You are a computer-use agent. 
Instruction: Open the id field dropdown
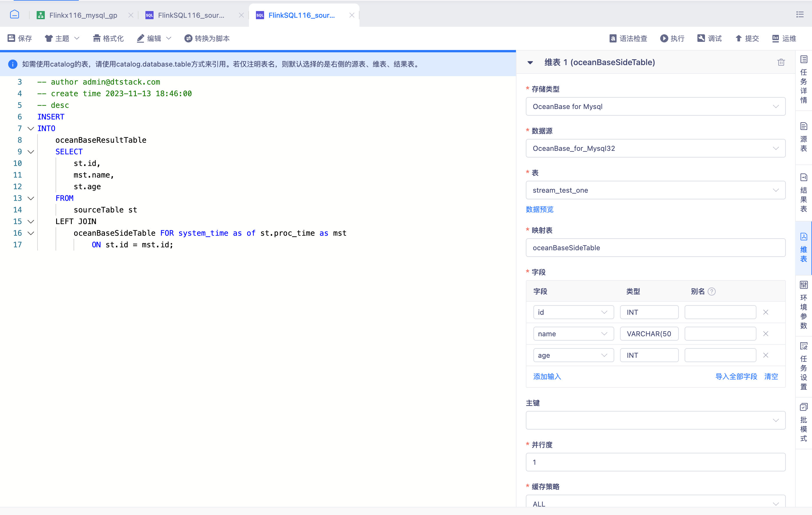pyautogui.click(x=573, y=312)
